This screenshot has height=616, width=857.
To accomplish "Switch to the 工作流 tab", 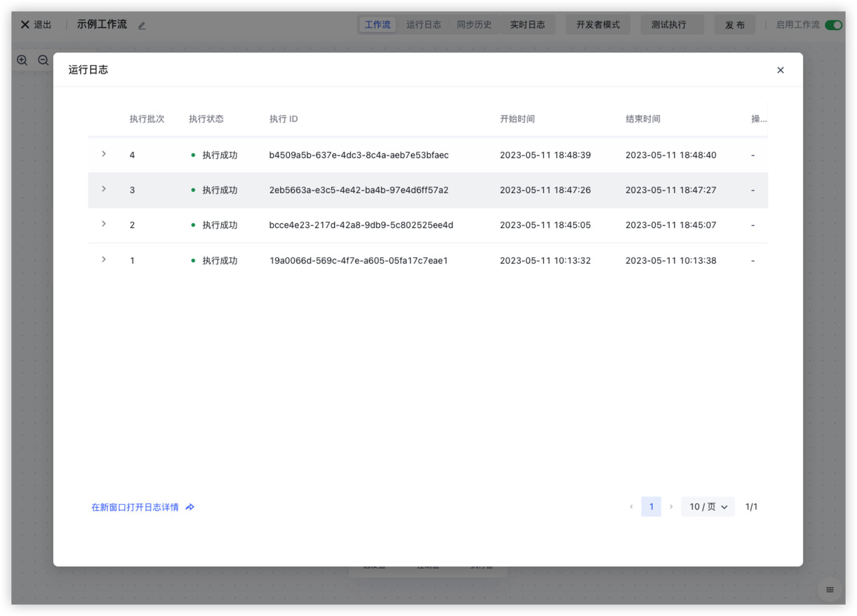I will pyautogui.click(x=378, y=24).
